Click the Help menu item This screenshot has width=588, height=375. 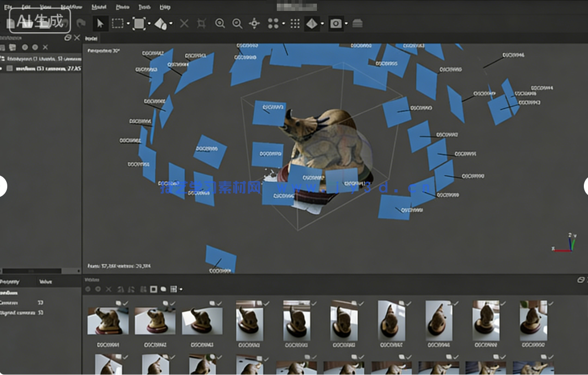coord(165,7)
